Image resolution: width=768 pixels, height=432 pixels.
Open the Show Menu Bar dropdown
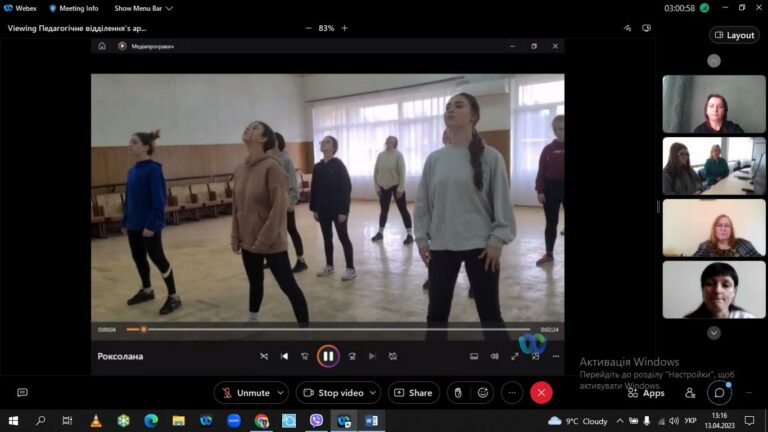click(x=143, y=8)
